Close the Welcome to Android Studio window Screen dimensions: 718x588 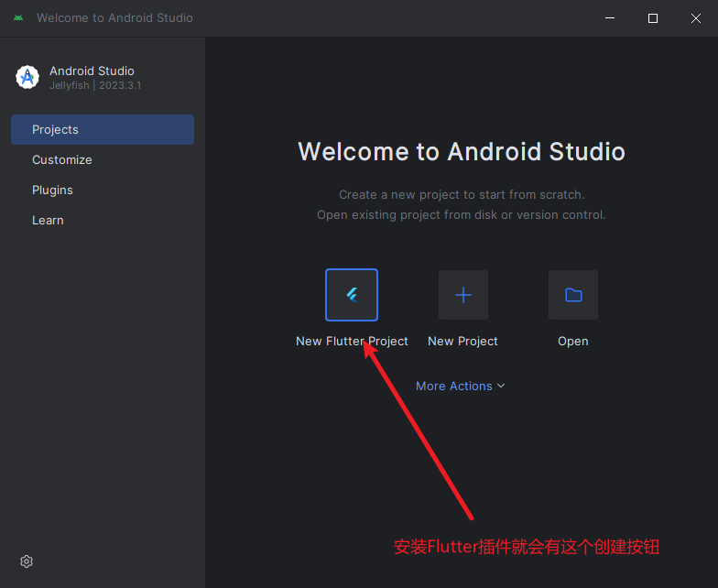click(x=695, y=18)
